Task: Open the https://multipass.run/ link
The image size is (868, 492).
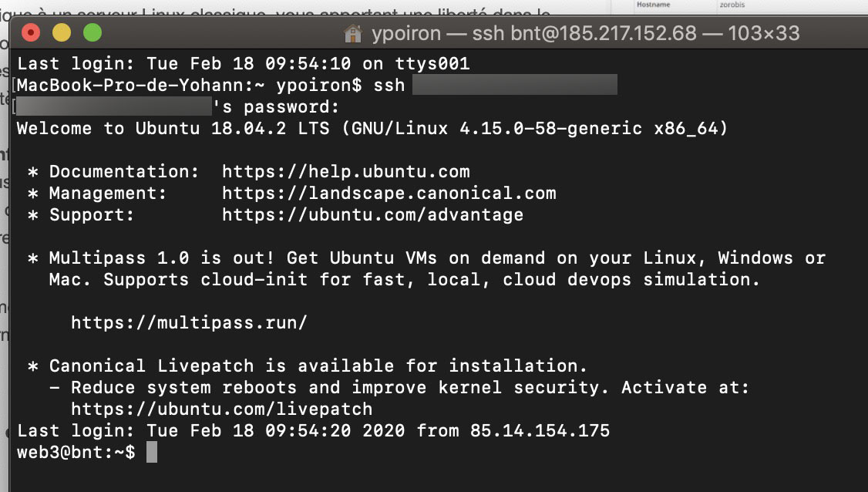Action: click(189, 323)
